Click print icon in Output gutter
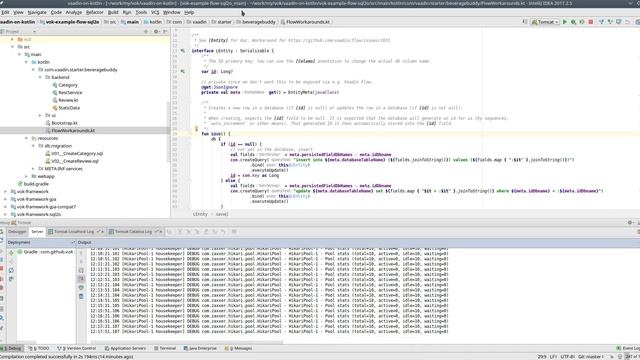This screenshot has width=640, height=360. click(81, 288)
